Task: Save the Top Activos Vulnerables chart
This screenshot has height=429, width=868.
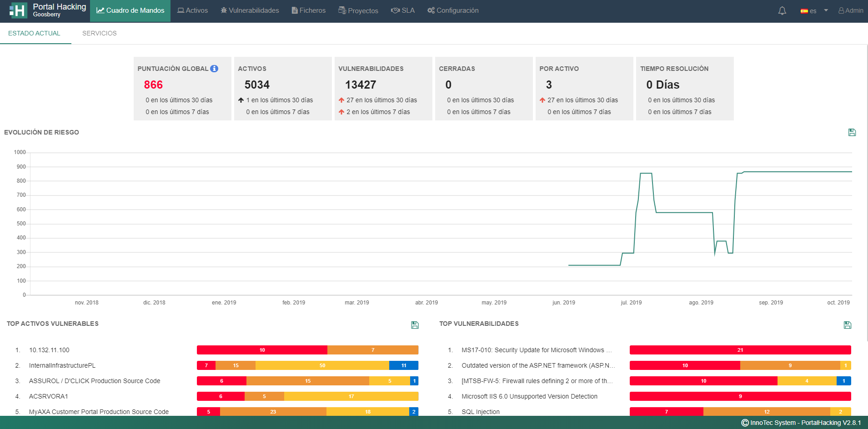Action: point(415,325)
